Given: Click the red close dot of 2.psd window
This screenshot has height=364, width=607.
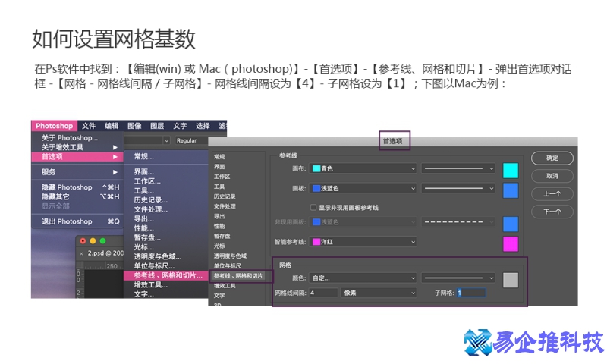Looking at the screenshot, I should [83, 241].
